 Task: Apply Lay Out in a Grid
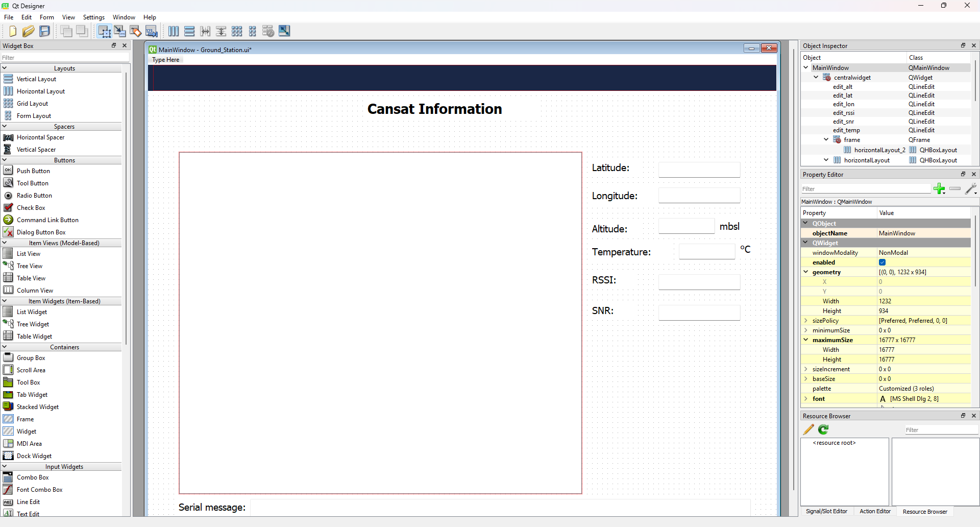tap(237, 31)
